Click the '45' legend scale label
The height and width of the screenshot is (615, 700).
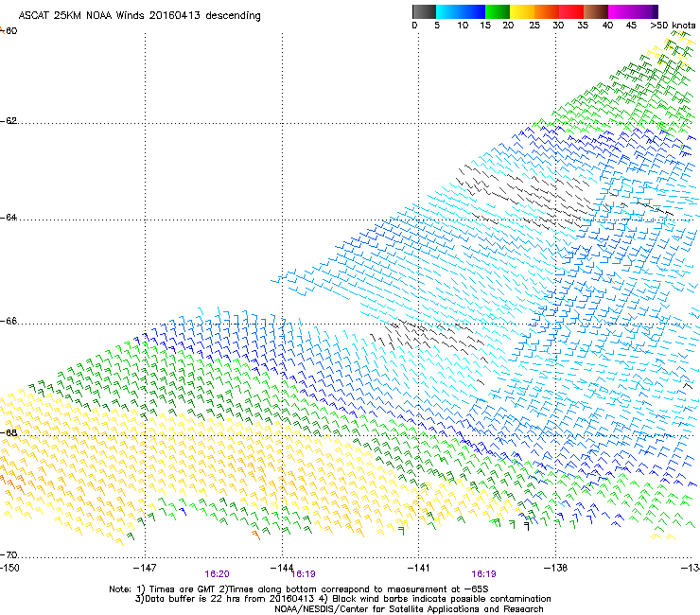tap(631, 26)
